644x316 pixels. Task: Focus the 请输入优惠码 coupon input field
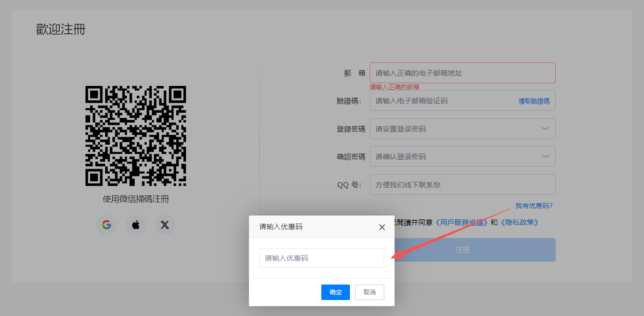[x=322, y=258]
